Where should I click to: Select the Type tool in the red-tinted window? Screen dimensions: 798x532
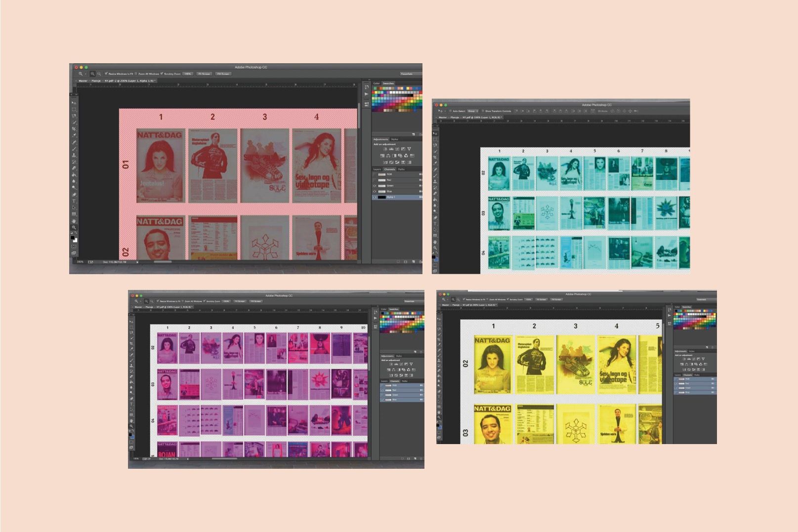74,201
